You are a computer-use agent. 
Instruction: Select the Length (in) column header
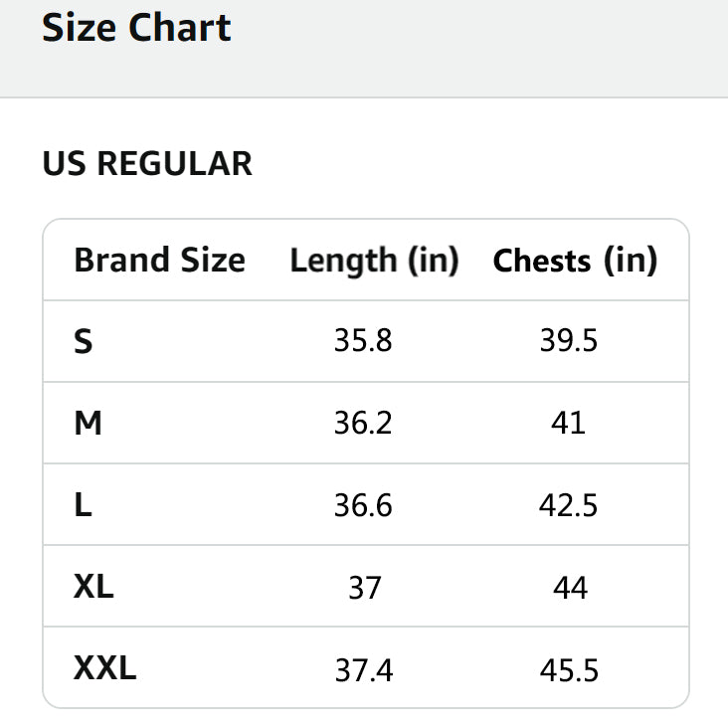pyautogui.click(x=374, y=261)
